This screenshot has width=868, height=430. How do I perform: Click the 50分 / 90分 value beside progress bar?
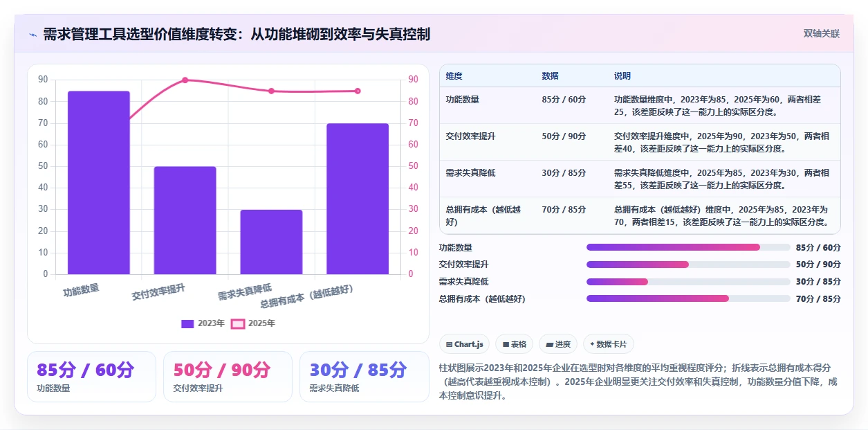click(818, 265)
